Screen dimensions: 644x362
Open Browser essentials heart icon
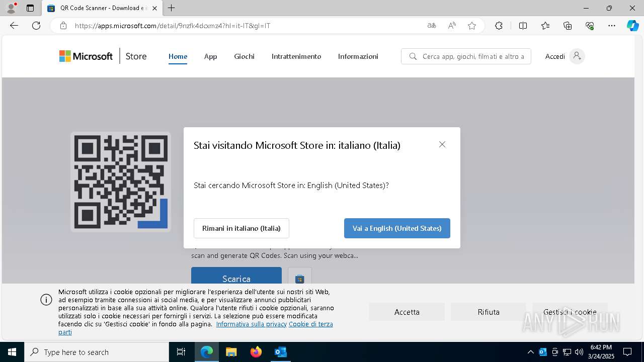[x=590, y=26]
